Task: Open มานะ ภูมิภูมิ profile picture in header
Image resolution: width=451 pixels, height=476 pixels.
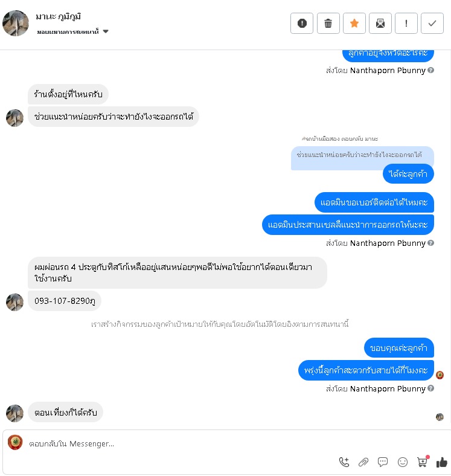Action: [x=16, y=23]
